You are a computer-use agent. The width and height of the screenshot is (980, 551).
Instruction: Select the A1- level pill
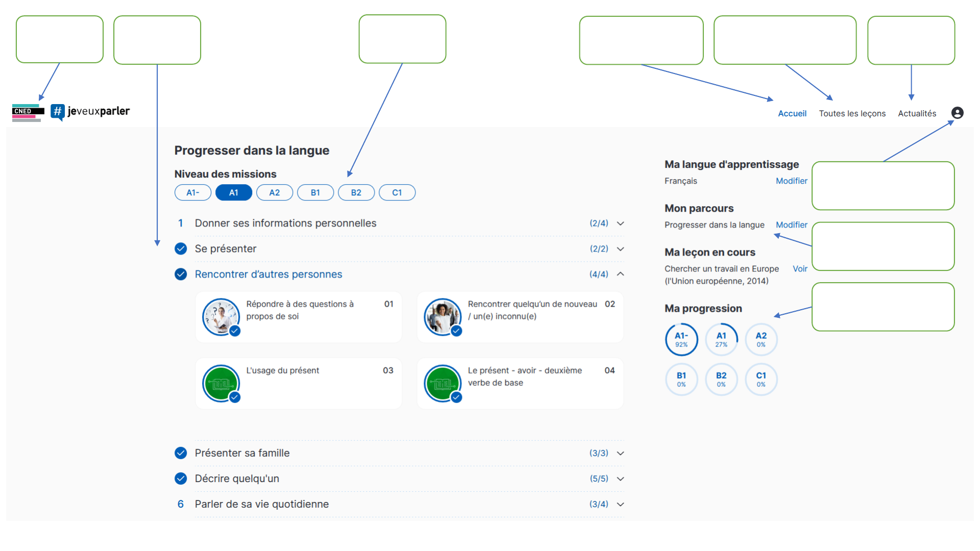pos(192,192)
